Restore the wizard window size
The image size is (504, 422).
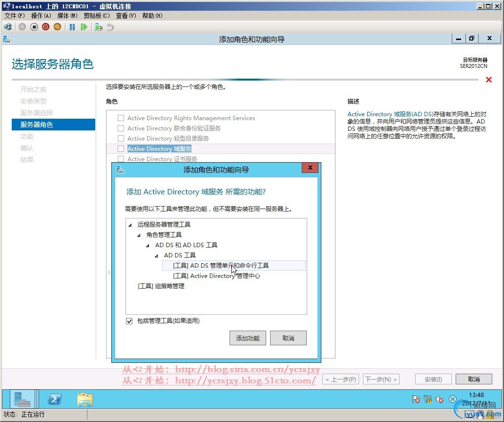tap(472, 38)
